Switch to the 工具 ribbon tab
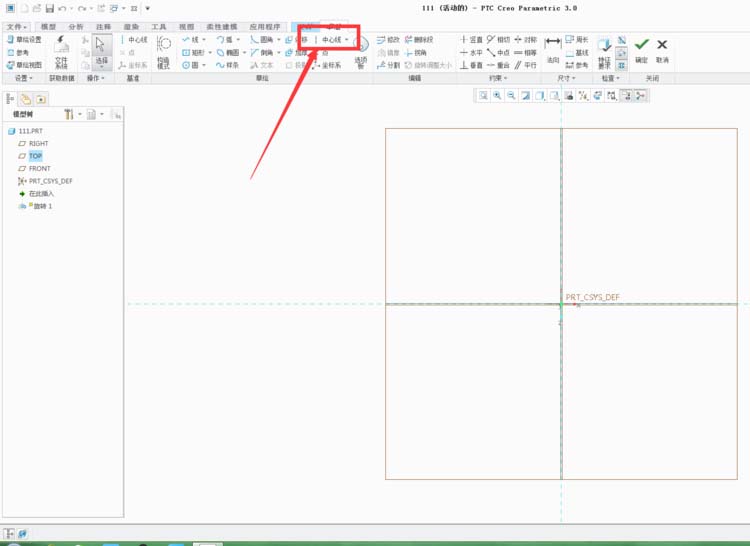Screen dimensions: 750x546 pos(159,27)
